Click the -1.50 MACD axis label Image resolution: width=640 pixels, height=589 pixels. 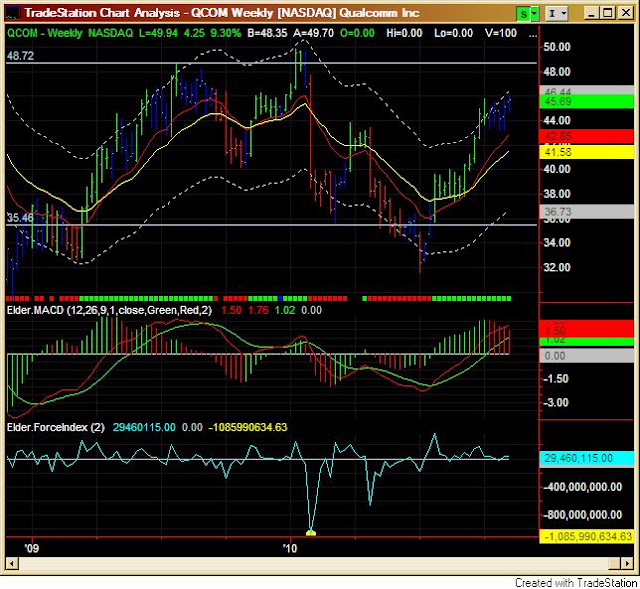tap(555, 379)
